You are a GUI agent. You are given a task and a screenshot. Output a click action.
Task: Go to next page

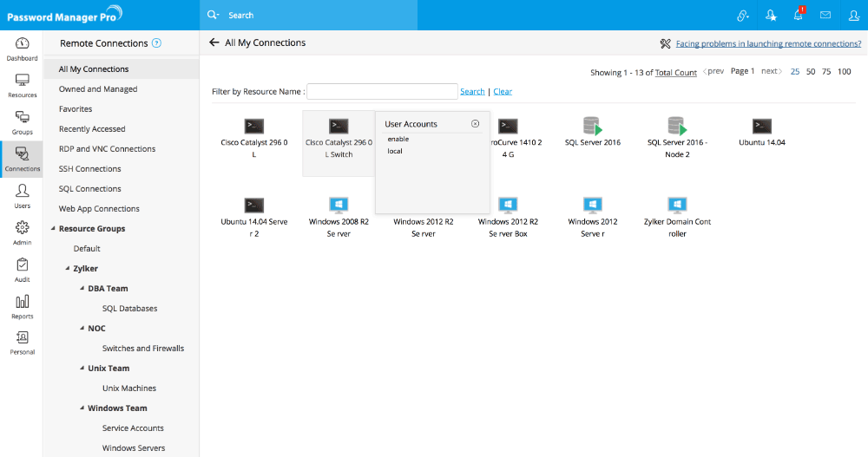click(771, 71)
